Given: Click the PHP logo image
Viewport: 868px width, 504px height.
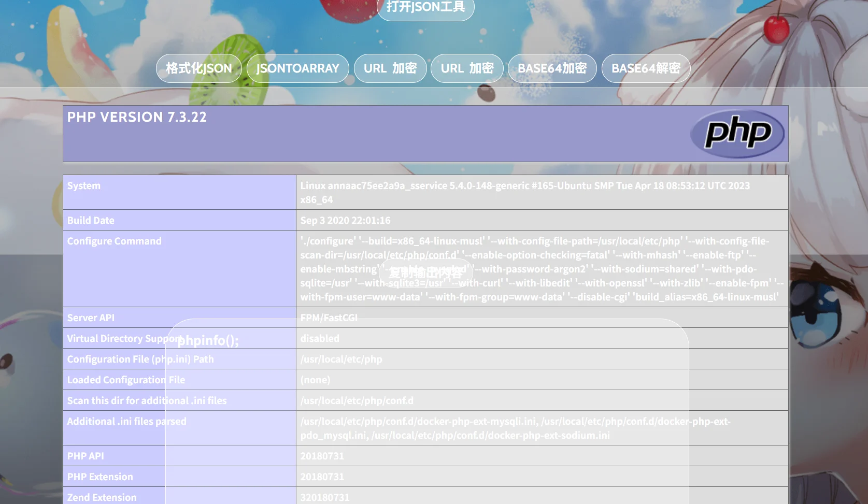Looking at the screenshot, I should coord(737,134).
